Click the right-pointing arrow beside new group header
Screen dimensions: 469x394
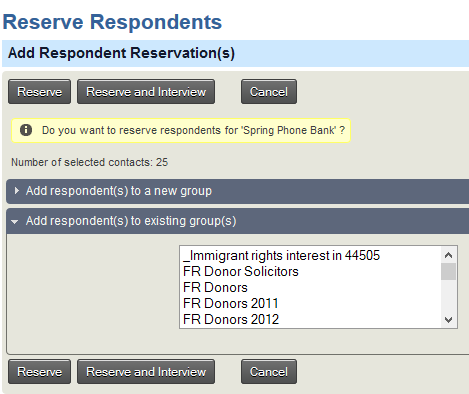coord(16,191)
